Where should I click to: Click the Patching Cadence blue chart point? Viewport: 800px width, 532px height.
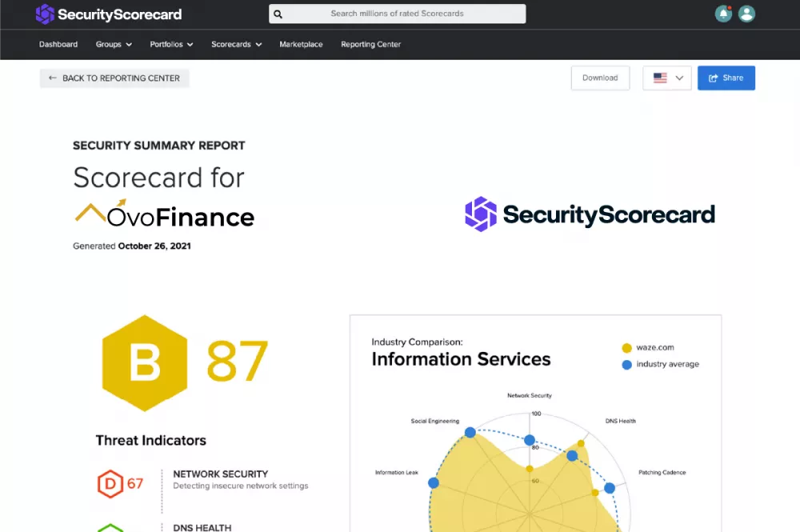(x=610, y=488)
